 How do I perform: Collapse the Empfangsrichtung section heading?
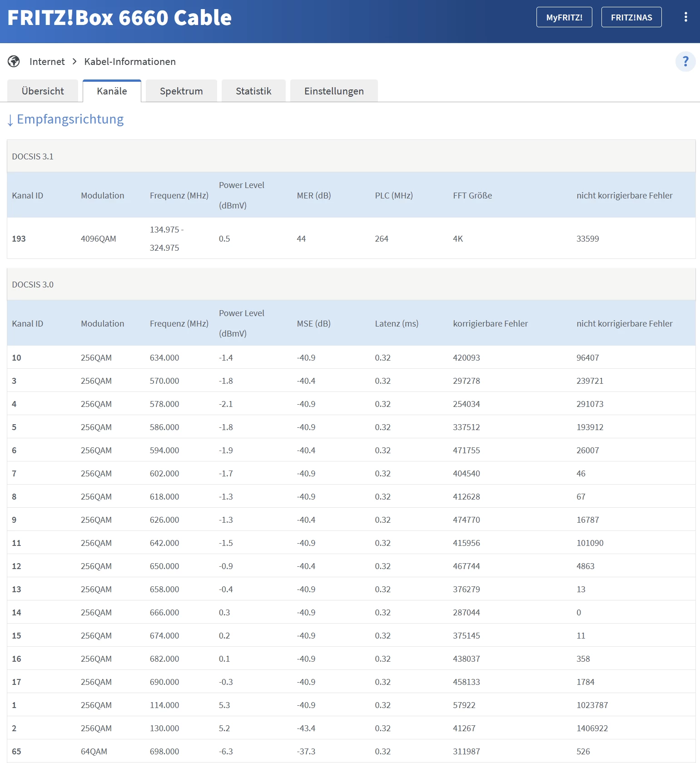[x=70, y=119]
